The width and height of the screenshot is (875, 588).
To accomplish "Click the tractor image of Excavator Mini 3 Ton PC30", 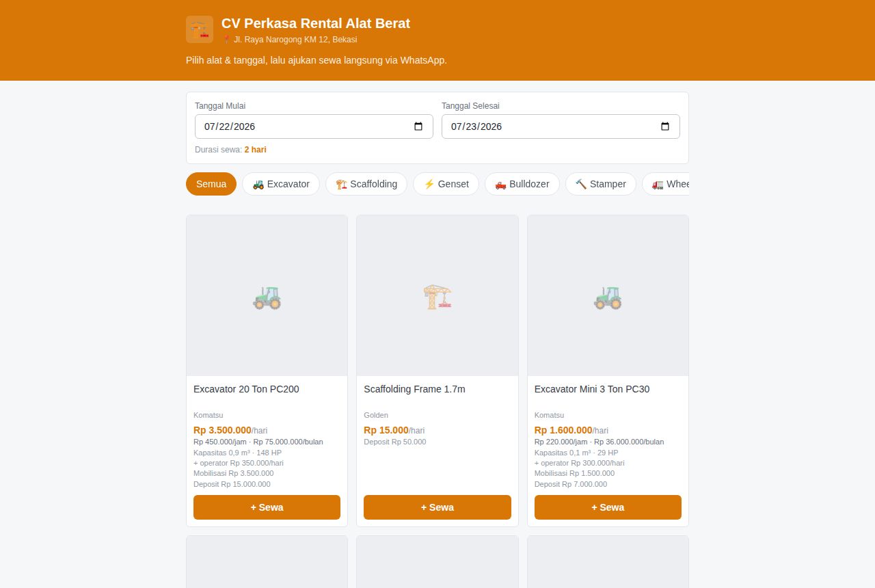I will point(608,297).
